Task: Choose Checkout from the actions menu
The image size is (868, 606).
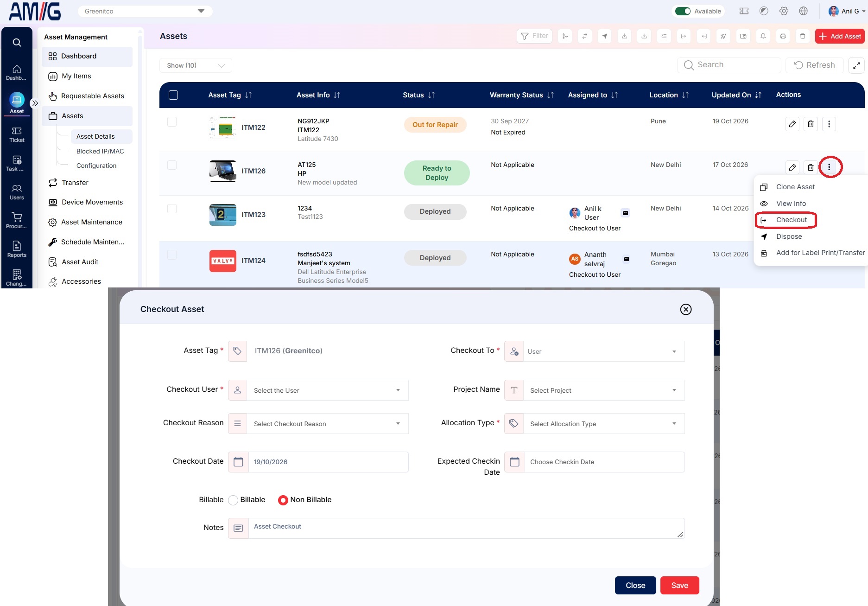Action: (x=791, y=220)
